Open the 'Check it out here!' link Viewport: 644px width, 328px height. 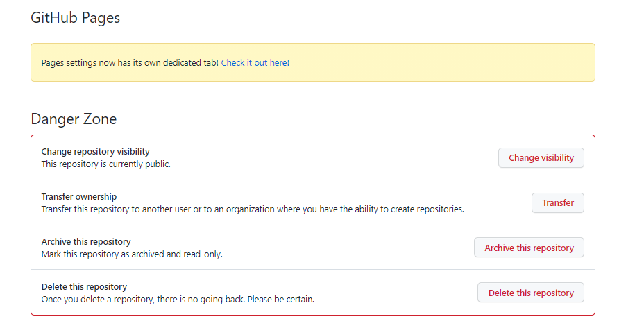pos(255,62)
